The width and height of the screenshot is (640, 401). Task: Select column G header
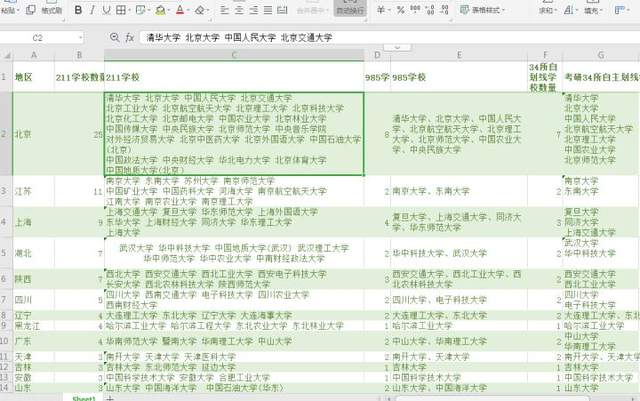point(601,55)
